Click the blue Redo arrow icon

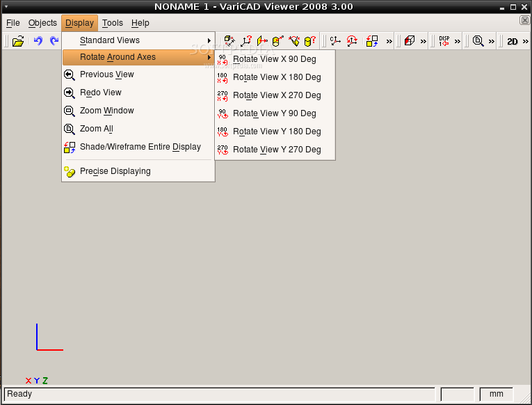click(54, 41)
